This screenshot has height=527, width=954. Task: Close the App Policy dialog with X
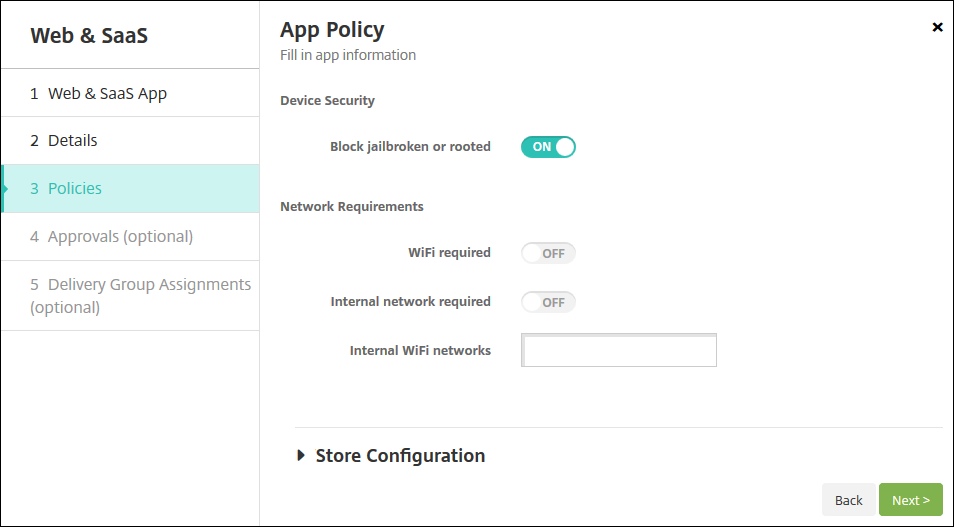937,27
